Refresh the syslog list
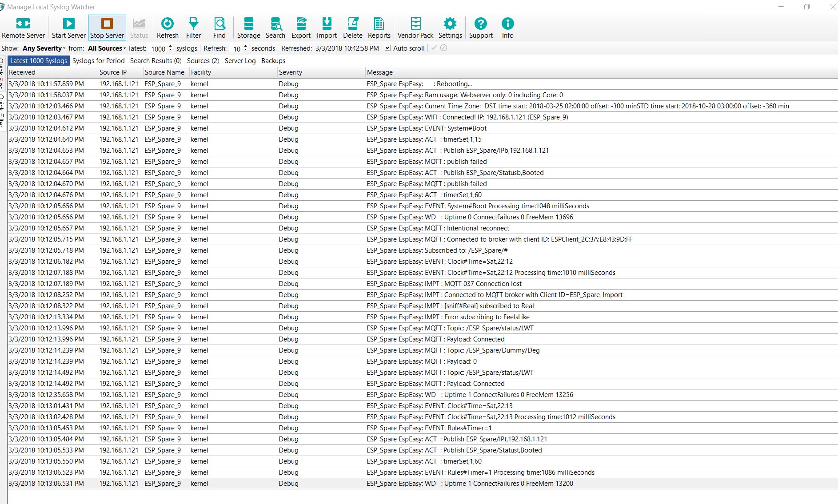The width and height of the screenshot is (838, 504). pyautogui.click(x=168, y=28)
